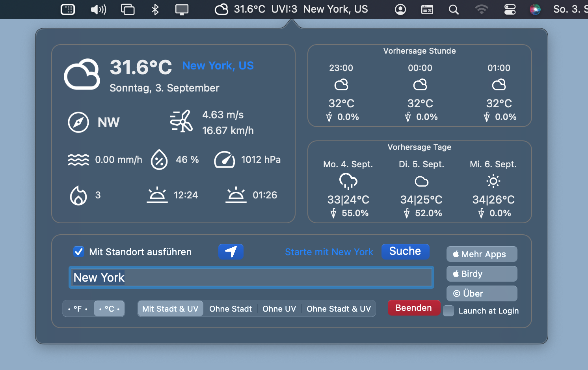Image resolution: width=588 pixels, height=370 pixels.
Task: Click the NW wind direction text
Action: pyautogui.click(x=108, y=122)
